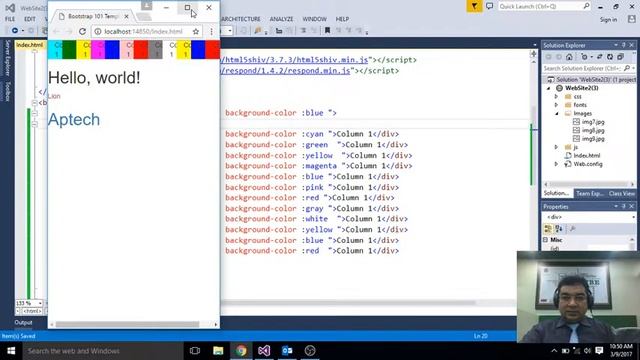Open the Output panel tab
The image size is (640, 360).
pos(23,322)
